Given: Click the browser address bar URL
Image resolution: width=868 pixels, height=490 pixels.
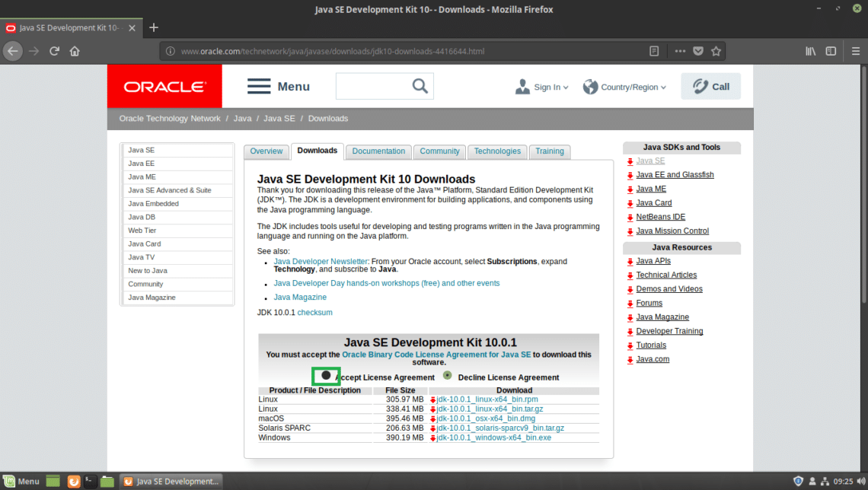Looking at the screenshot, I should pos(332,52).
